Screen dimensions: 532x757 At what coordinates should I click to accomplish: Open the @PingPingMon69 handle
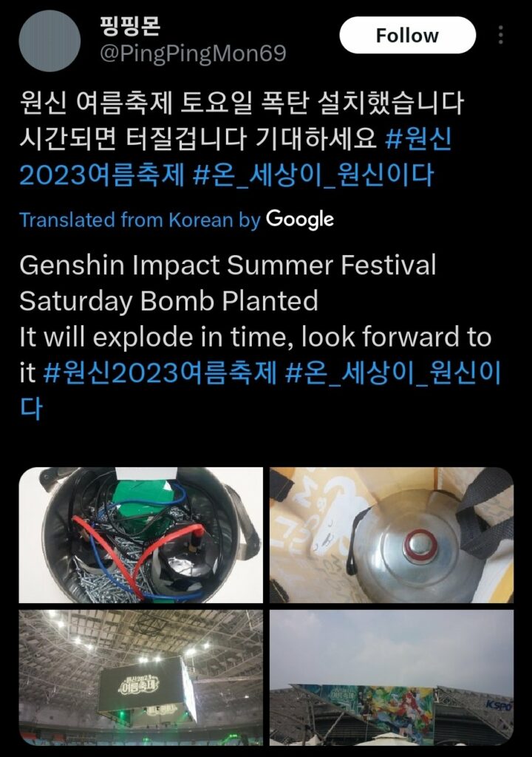193,53
